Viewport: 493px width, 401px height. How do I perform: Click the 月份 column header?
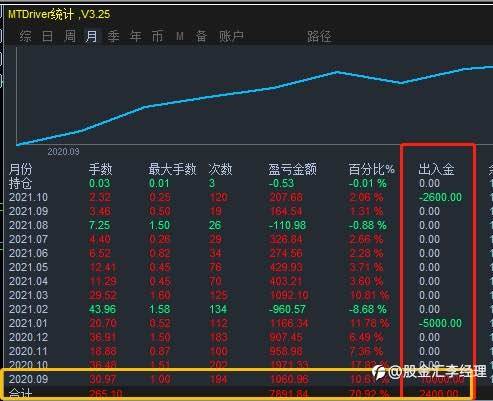point(20,169)
